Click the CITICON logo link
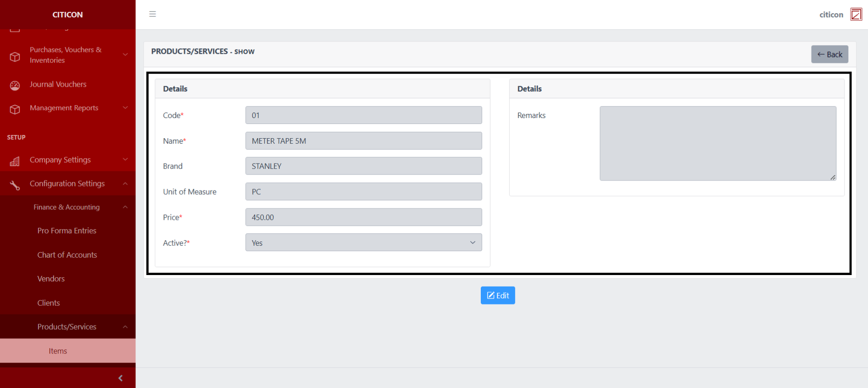Viewport: 868px width, 388px height. 67,15
